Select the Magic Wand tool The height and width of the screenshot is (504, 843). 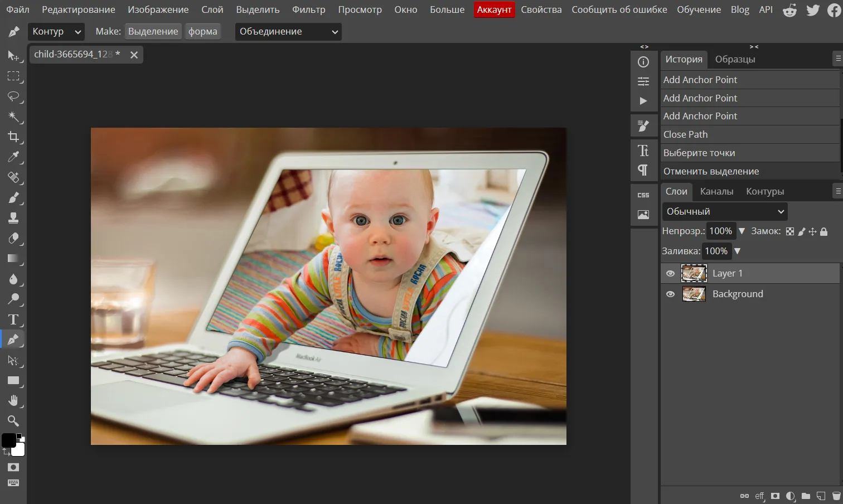point(13,117)
